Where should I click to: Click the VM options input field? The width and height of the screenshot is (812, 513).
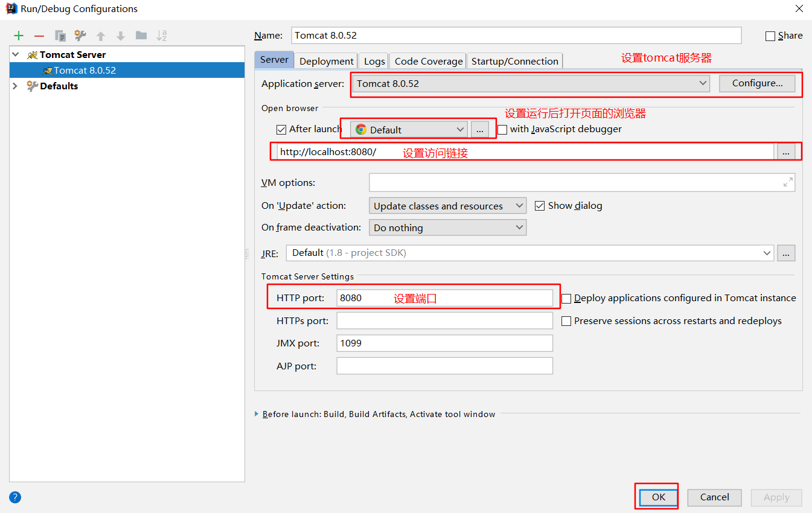[582, 182]
